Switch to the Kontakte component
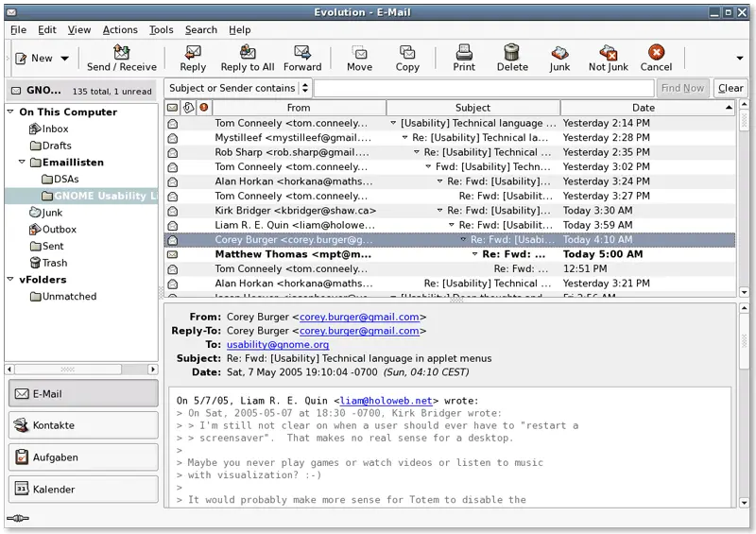The width and height of the screenshot is (756, 534). pos(83,425)
